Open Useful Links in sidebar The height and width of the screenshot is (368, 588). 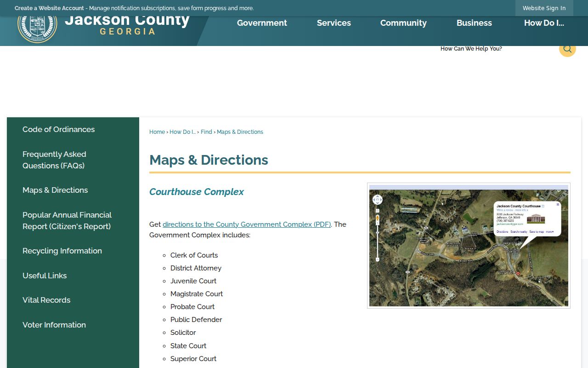45,276
